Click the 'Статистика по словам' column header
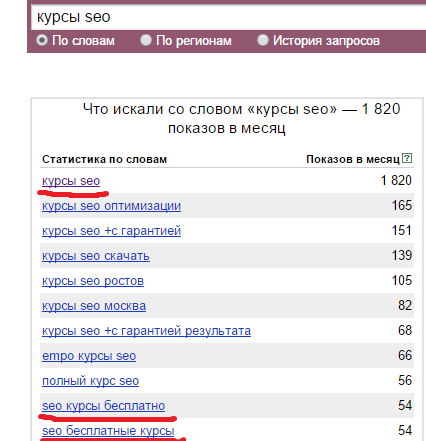The width and height of the screenshot is (426, 441). (104, 159)
